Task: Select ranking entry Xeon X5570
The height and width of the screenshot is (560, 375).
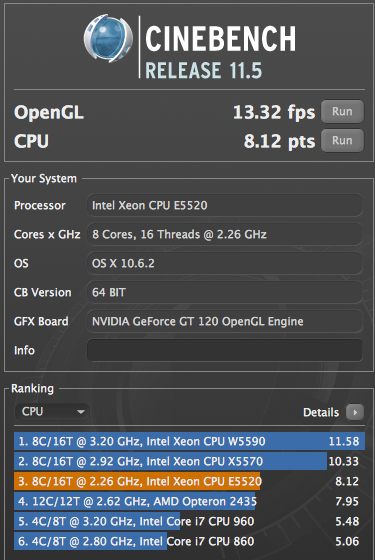Action: tap(189, 461)
